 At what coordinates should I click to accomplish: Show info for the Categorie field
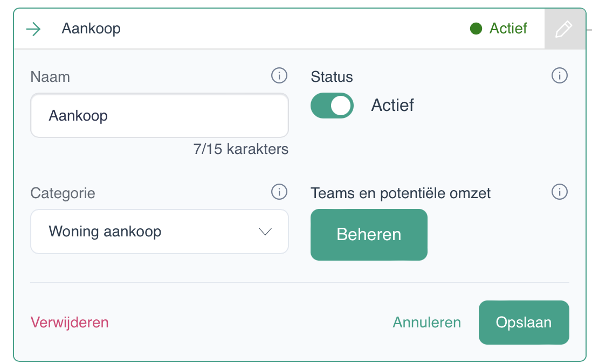279,192
